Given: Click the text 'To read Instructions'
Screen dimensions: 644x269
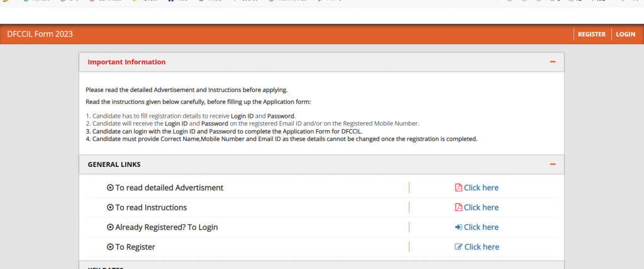Looking at the screenshot, I should pos(151,207).
